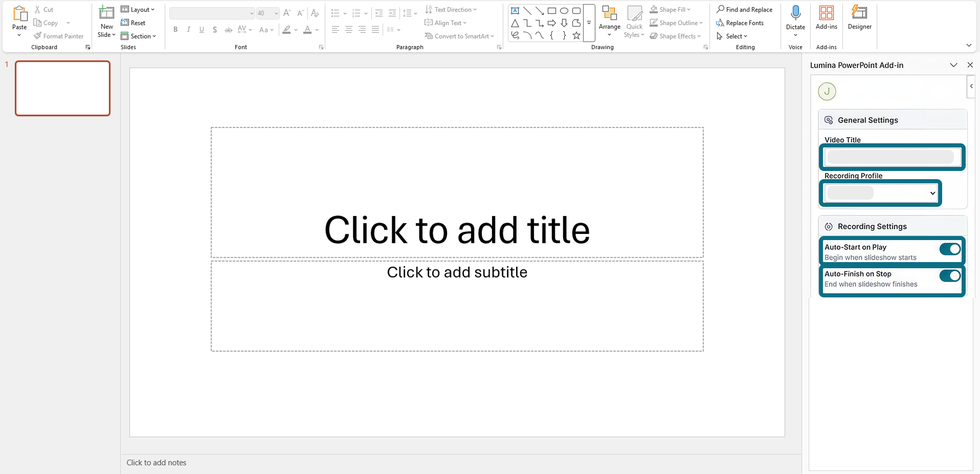This screenshot has height=474, width=980.
Task: Open the Designer pane
Action: 859,18
